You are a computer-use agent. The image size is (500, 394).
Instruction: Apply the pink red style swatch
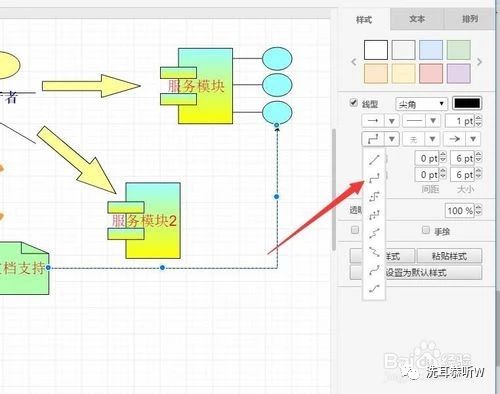431,73
